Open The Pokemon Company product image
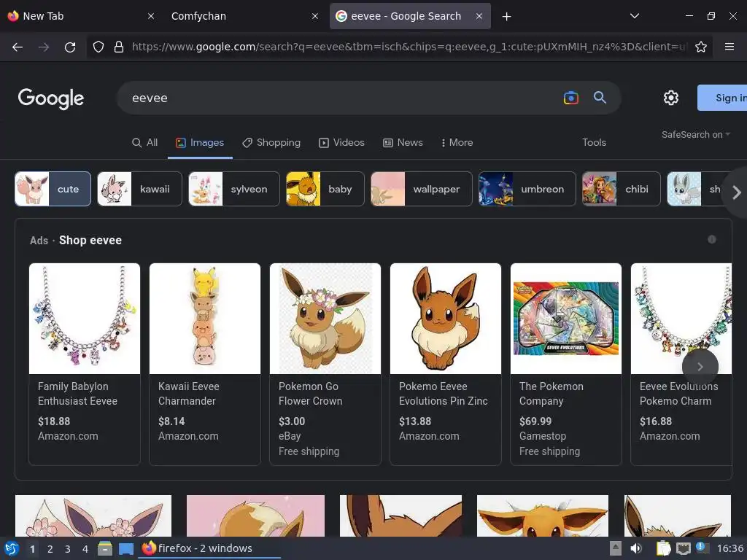Viewport: 747px width, 560px height. [566, 319]
